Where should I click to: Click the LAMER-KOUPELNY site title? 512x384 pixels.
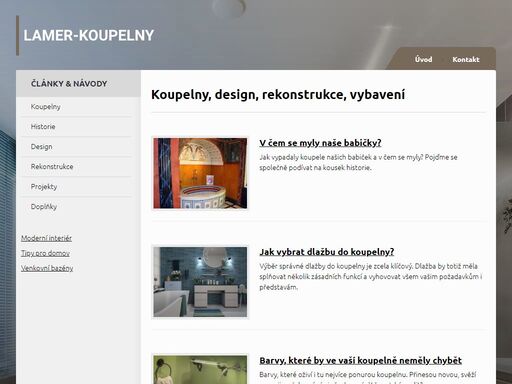pyautogui.click(x=89, y=35)
